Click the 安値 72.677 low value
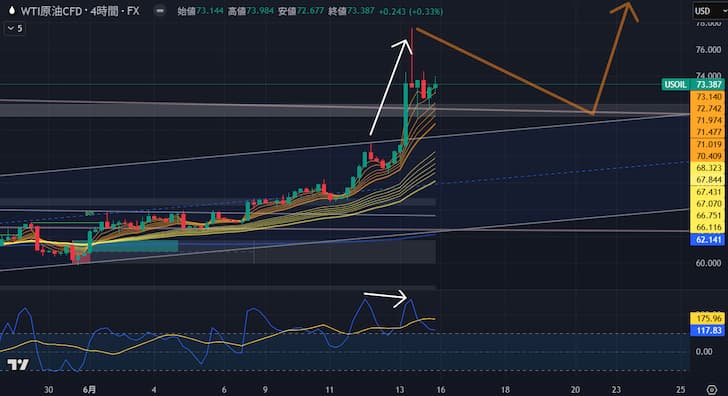This screenshot has height=396, width=728. point(301,11)
